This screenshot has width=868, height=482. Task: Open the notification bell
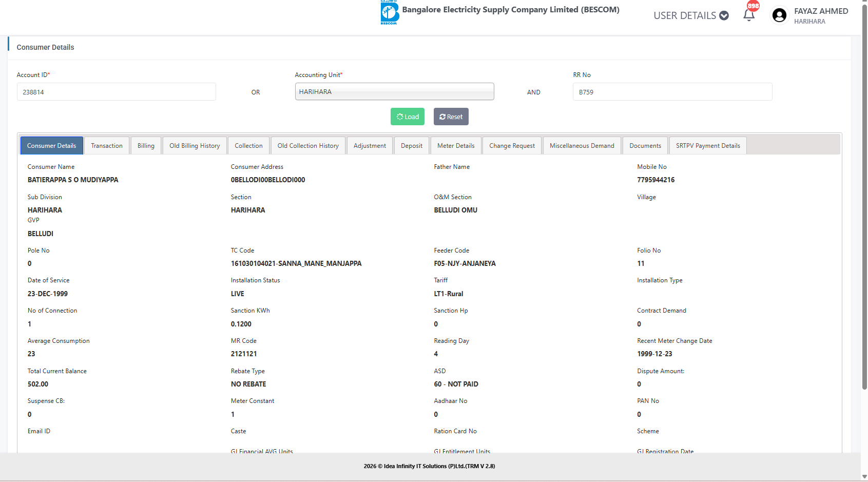tap(749, 15)
